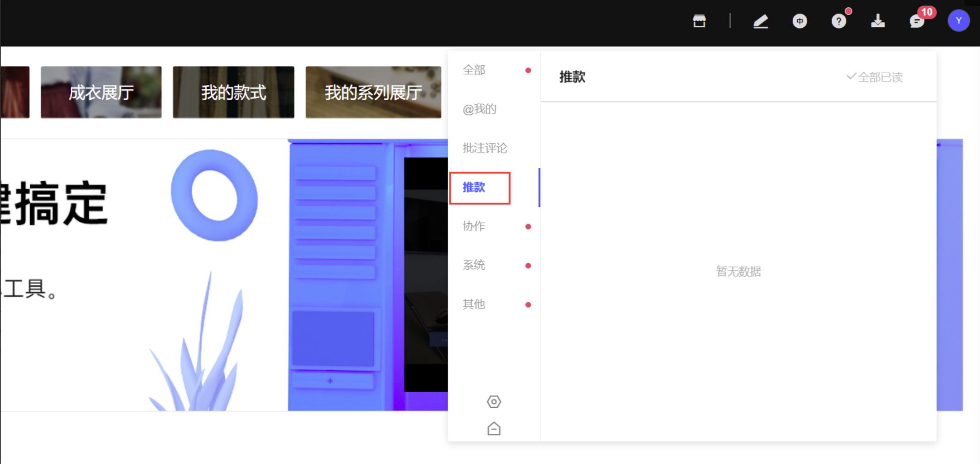Mark all as read via 全部已读
980x464 pixels.
[874, 77]
